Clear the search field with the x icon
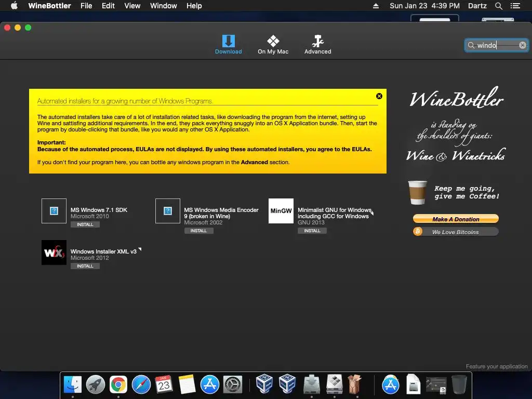Screen dimensions: 532x399 point(523,45)
